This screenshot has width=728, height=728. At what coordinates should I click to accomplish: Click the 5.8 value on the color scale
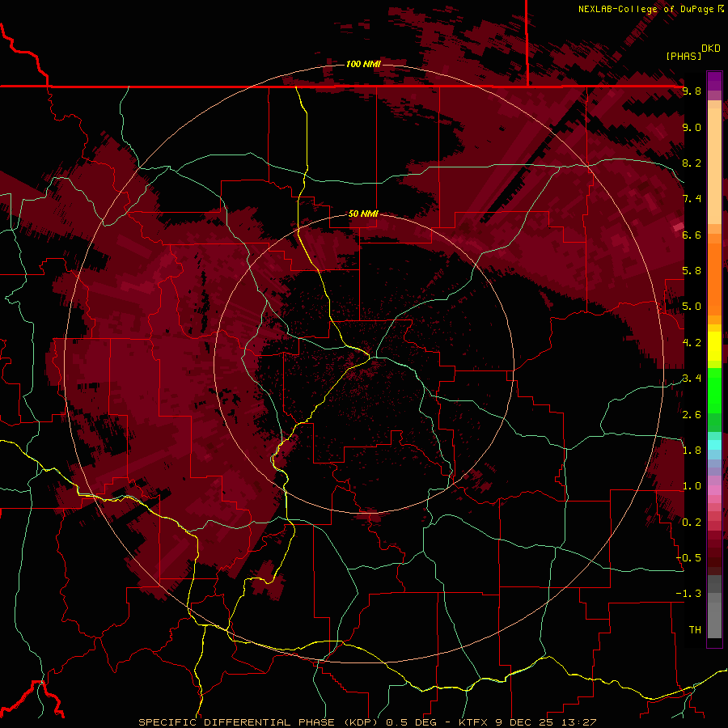692,271
